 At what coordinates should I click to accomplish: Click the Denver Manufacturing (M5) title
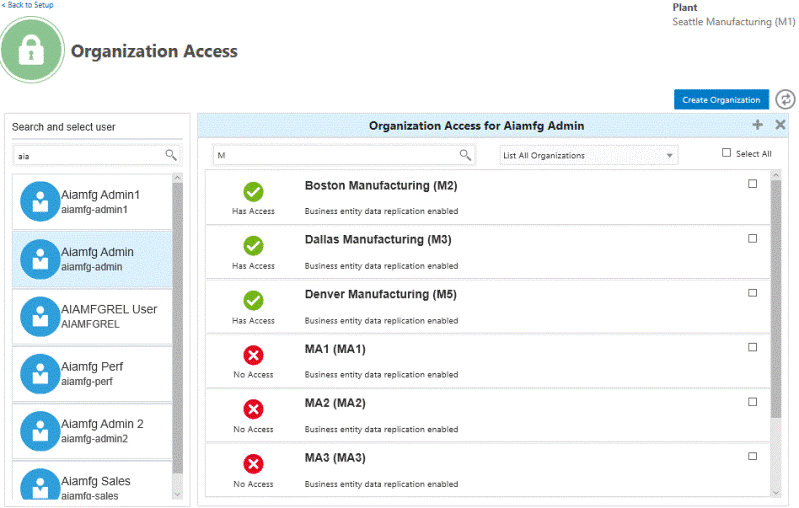(x=381, y=294)
